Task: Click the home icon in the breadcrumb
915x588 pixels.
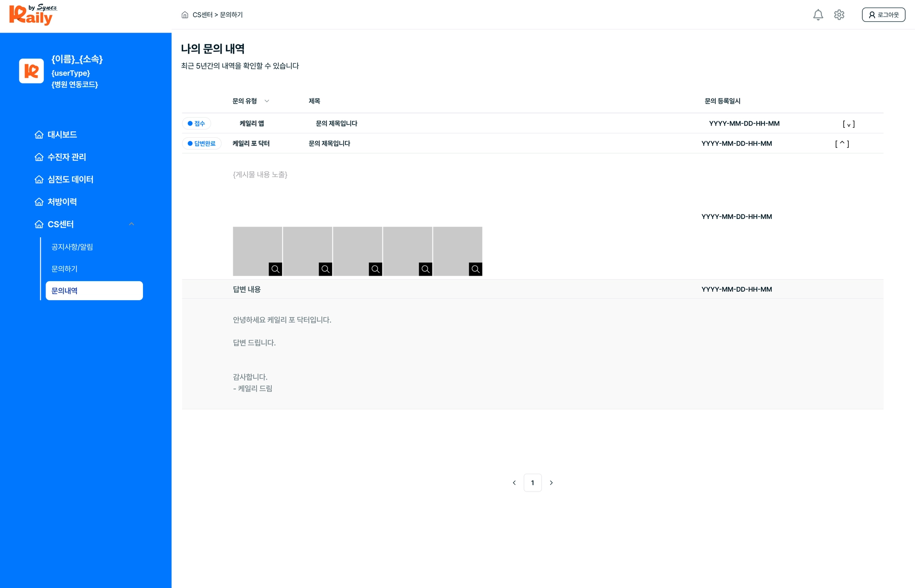Action: point(185,15)
